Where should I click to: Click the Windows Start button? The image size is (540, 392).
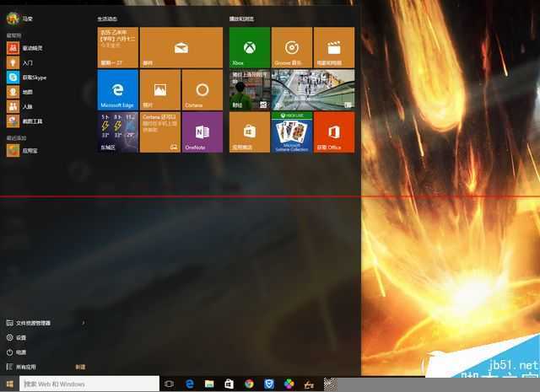(x=9, y=384)
